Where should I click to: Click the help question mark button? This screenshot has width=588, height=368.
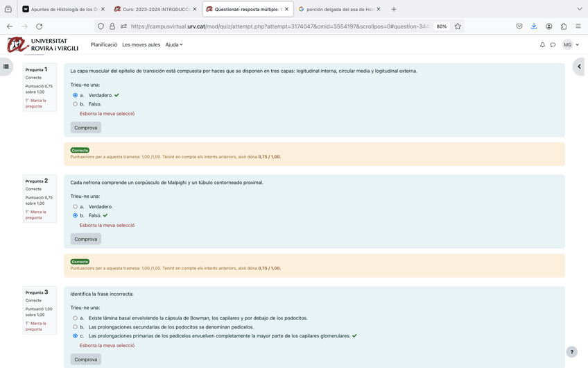[x=572, y=352]
